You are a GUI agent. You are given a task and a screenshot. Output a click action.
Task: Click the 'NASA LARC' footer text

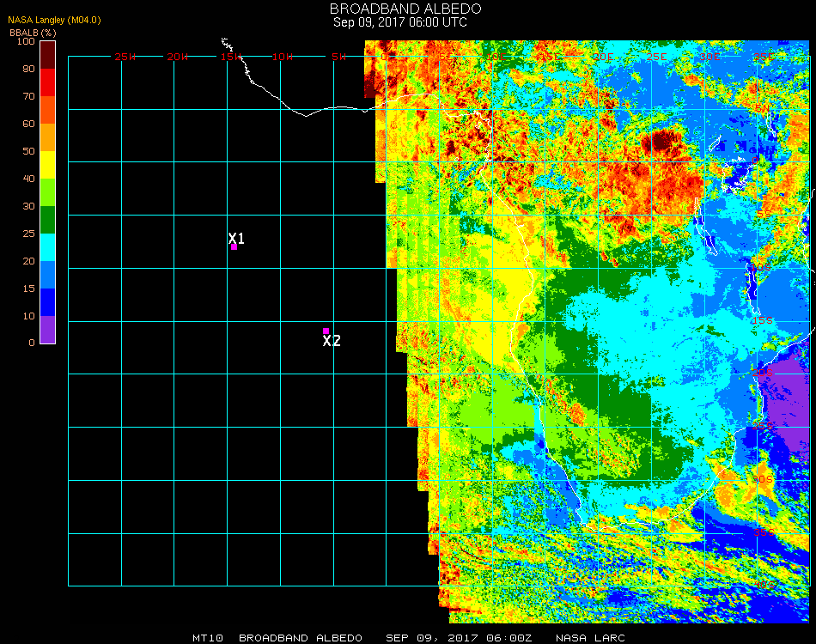tap(590, 638)
